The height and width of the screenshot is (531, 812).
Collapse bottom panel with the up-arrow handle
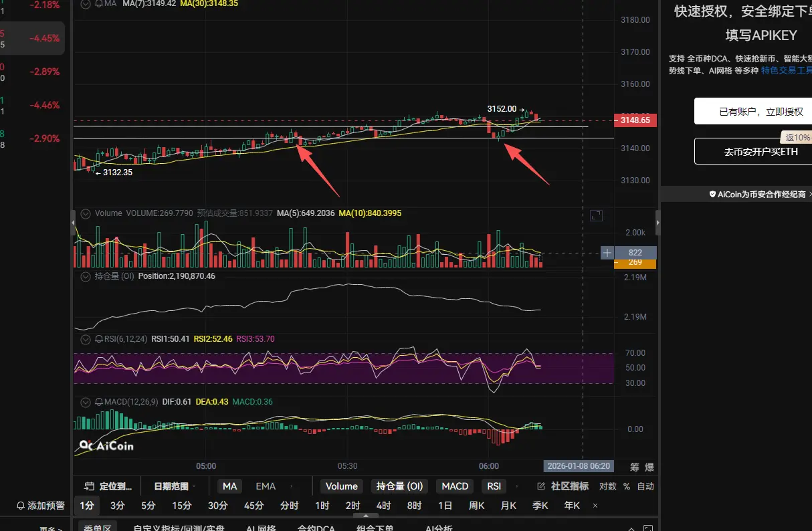(365, 516)
